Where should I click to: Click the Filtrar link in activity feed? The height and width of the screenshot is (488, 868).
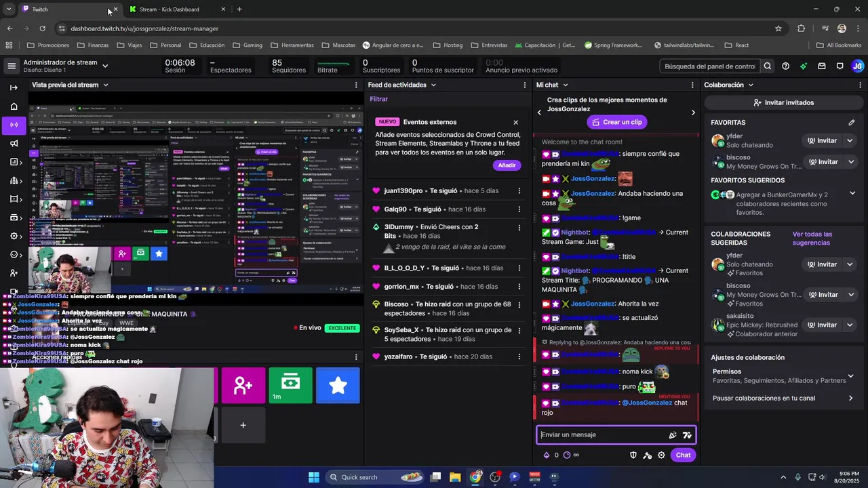tap(379, 99)
